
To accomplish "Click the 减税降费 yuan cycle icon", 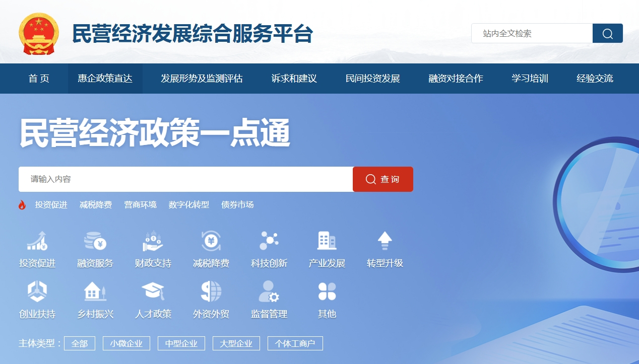I will click(x=211, y=241).
